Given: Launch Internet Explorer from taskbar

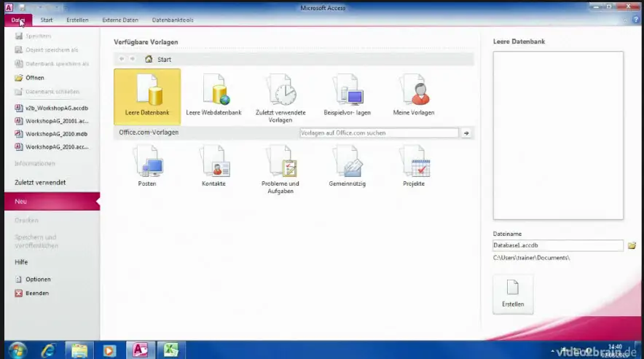Looking at the screenshot, I should pos(48,350).
